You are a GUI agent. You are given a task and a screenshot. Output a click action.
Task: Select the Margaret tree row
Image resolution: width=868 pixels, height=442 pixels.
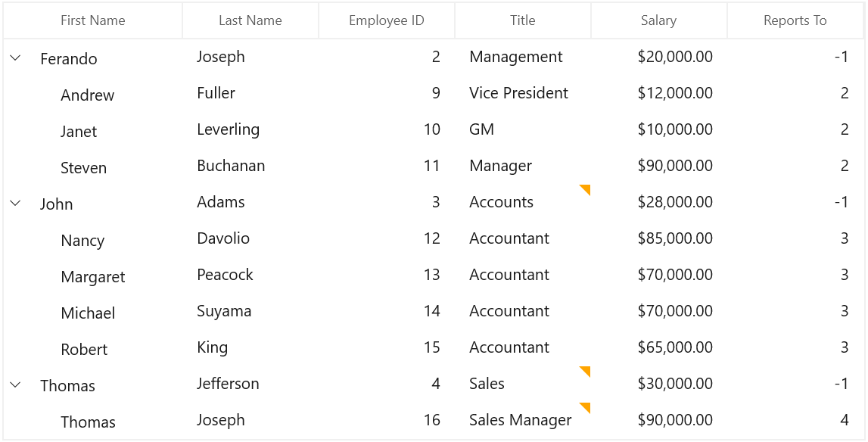click(93, 277)
